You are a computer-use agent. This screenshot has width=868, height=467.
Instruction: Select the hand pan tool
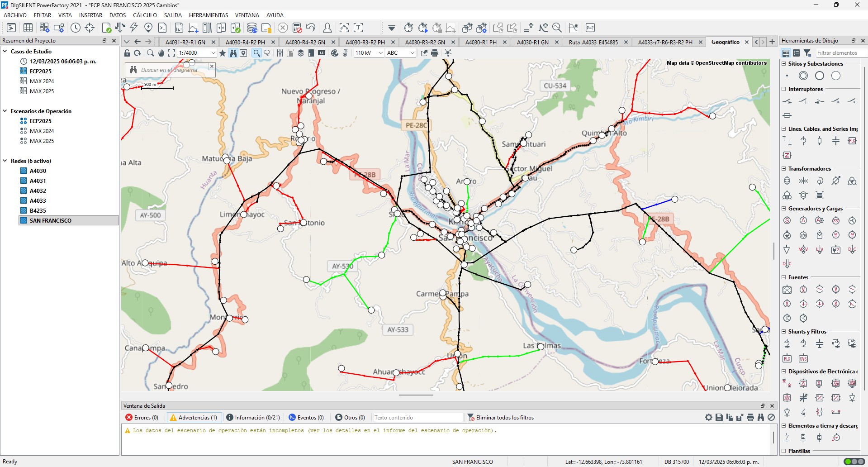pos(161,53)
